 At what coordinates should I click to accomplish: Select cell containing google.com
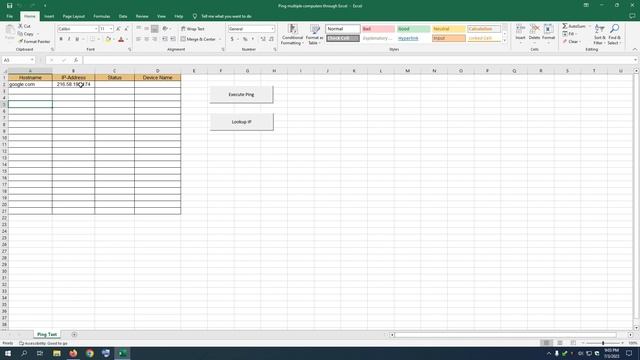click(30, 84)
